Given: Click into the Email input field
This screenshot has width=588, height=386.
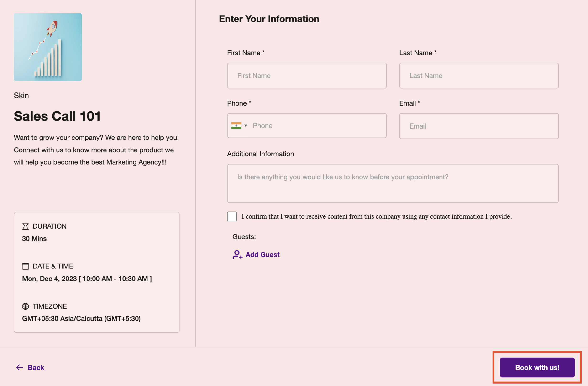Looking at the screenshot, I should pyautogui.click(x=478, y=126).
